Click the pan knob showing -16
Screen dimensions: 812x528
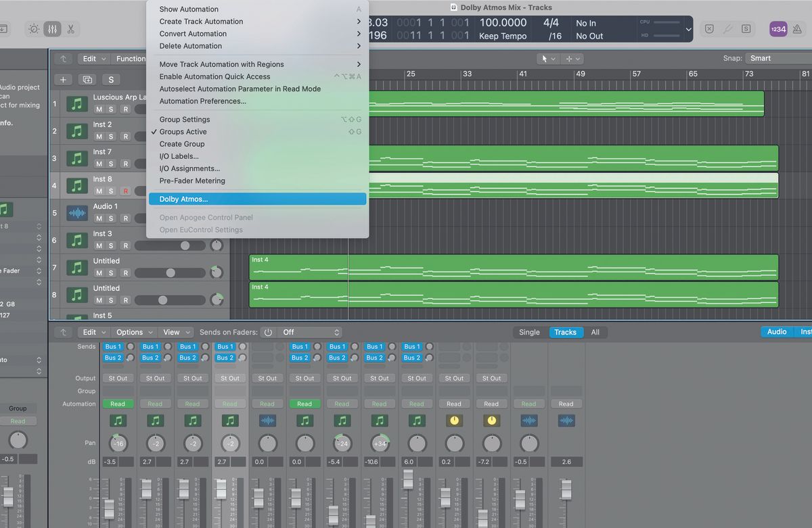pos(118,443)
